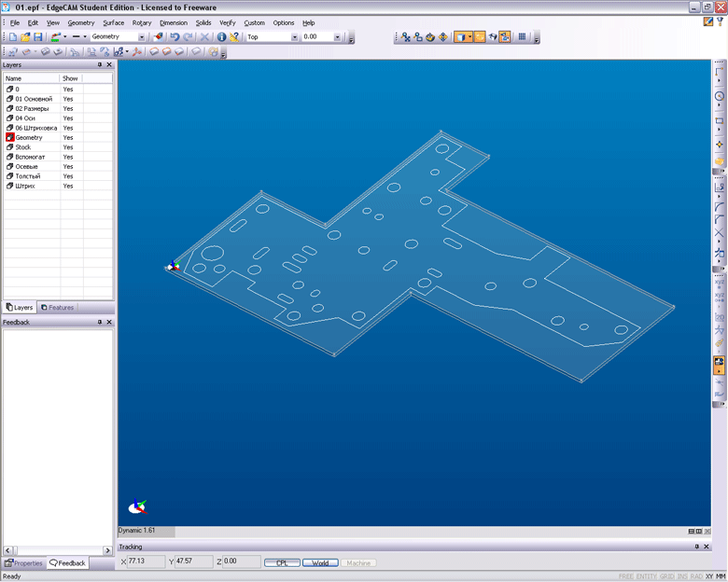Select the Geometry layer with red icon
Image resolution: width=728 pixels, height=582 pixels.
click(x=29, y=137)
